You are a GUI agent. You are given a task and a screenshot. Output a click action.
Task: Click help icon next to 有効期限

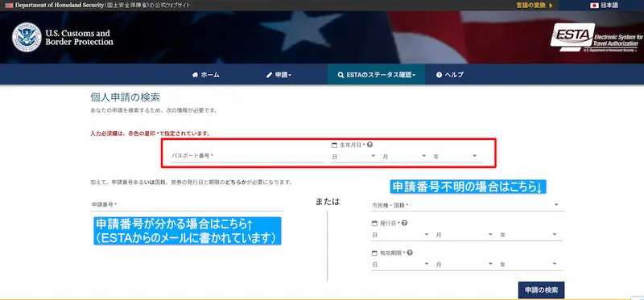pyautogui.click(x=410, y=253)
